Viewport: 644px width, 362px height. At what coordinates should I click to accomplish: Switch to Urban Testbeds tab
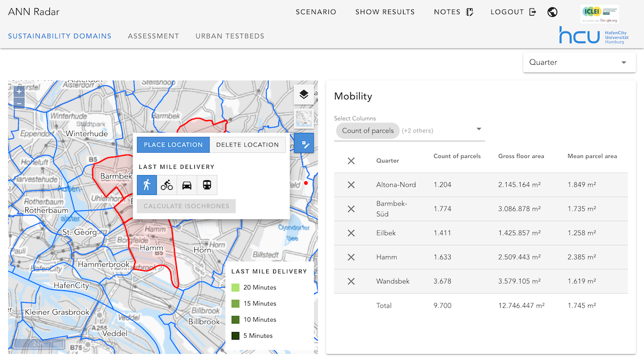(230, 36)
